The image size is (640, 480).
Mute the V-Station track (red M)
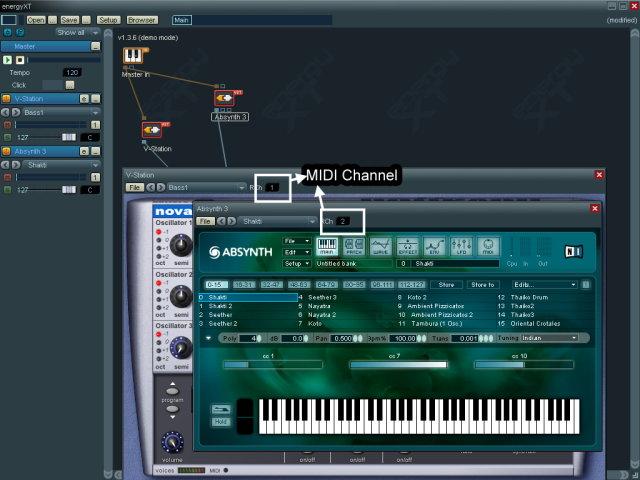coord(7,125)
